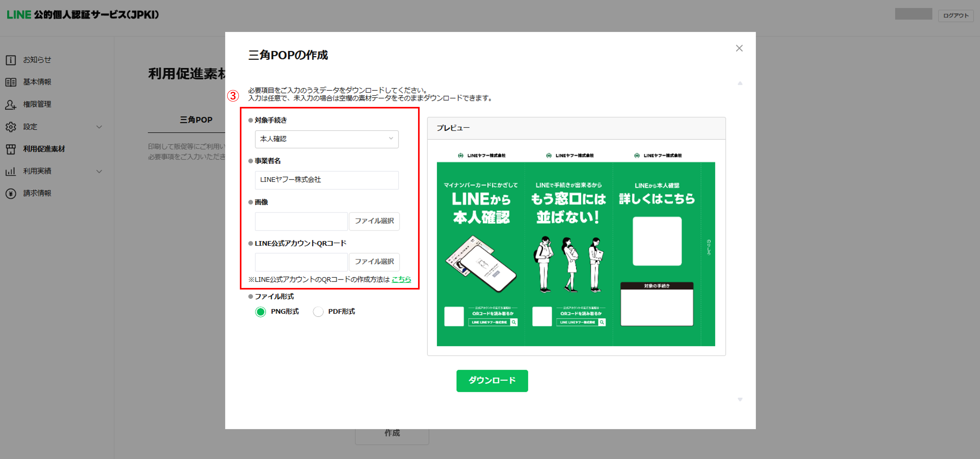Click ファイル選択 button for 画像

pyautogui.click(x=374, y=221)
